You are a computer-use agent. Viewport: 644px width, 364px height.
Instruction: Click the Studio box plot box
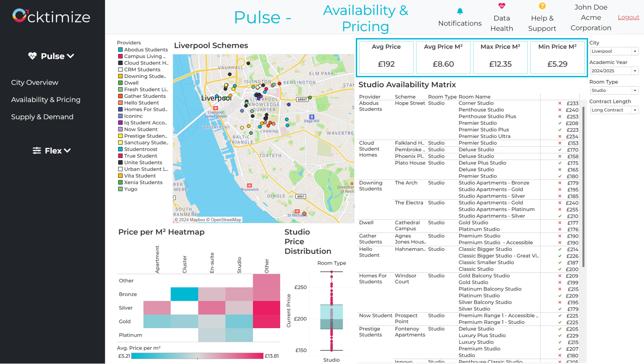331,317
